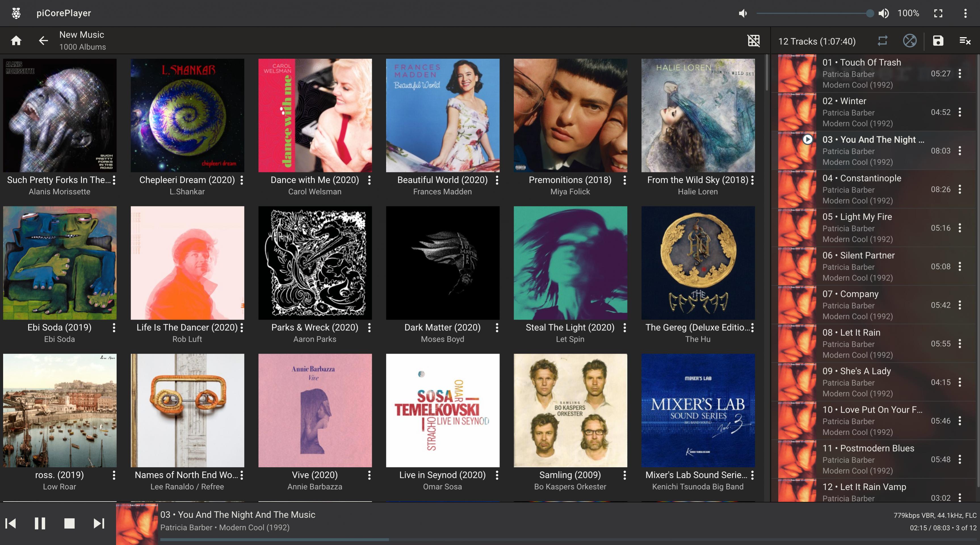Skip to the previous track
The height and width of the screenshot is (545, 980).
point(11,523)
